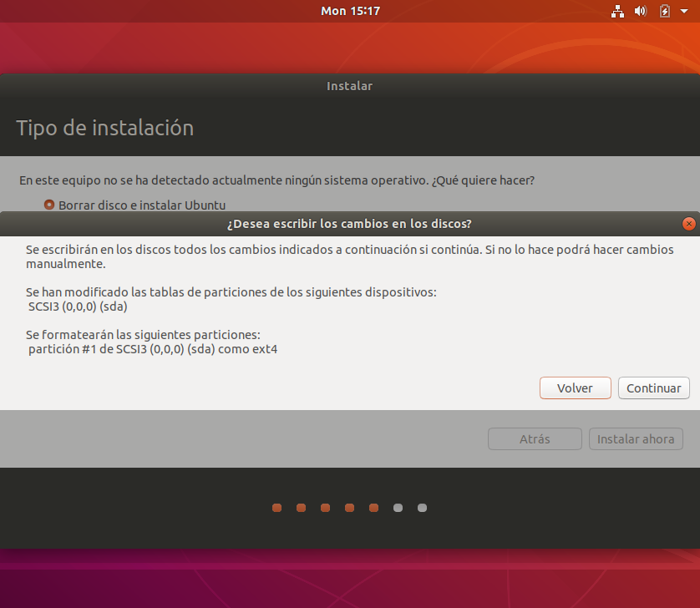Click the partición #1 ext4 line

(153, 349)
